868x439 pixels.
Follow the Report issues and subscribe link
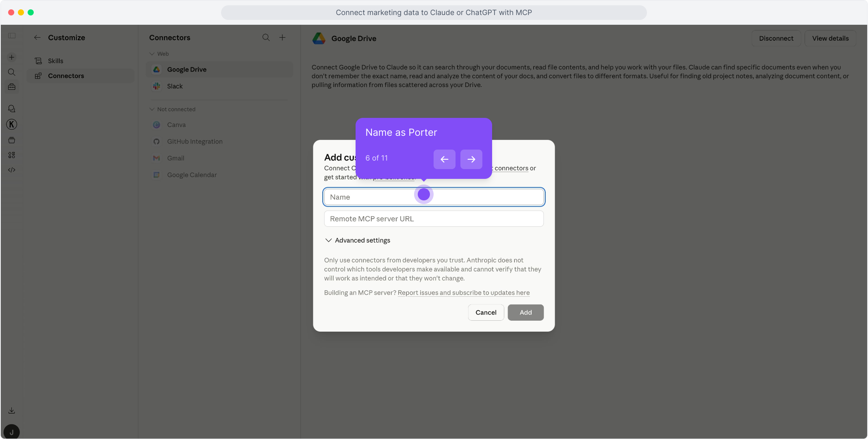click(x=463, y=293)
